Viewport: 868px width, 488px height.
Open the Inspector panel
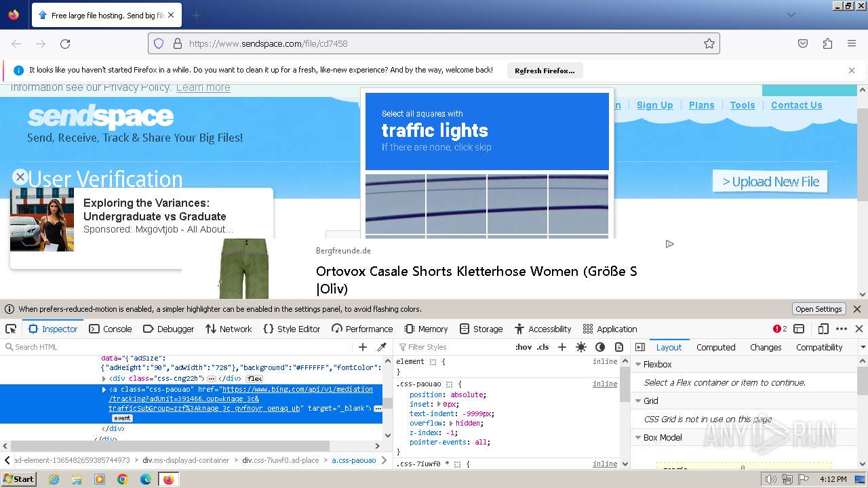53,329
